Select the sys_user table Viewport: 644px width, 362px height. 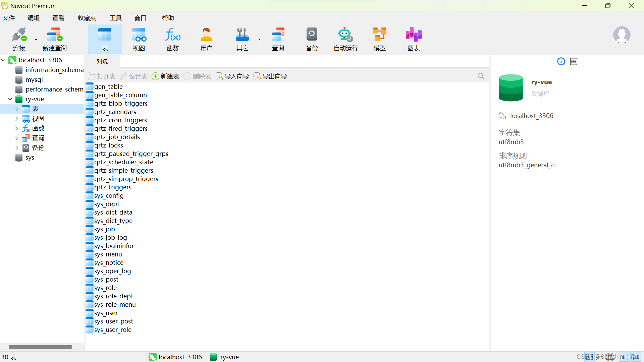tap(106, 313)
